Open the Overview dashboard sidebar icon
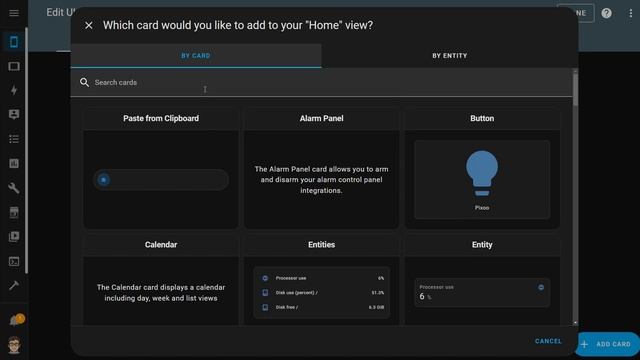 (14, 42)
